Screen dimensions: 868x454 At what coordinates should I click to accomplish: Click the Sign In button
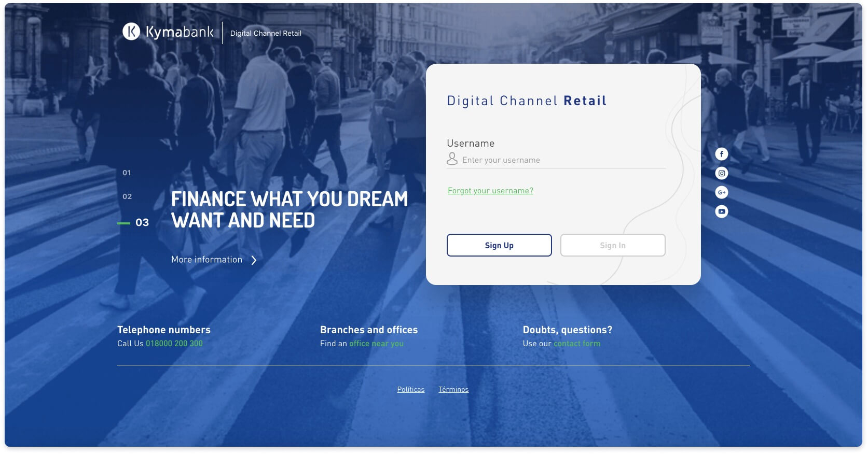click(613, 245)
